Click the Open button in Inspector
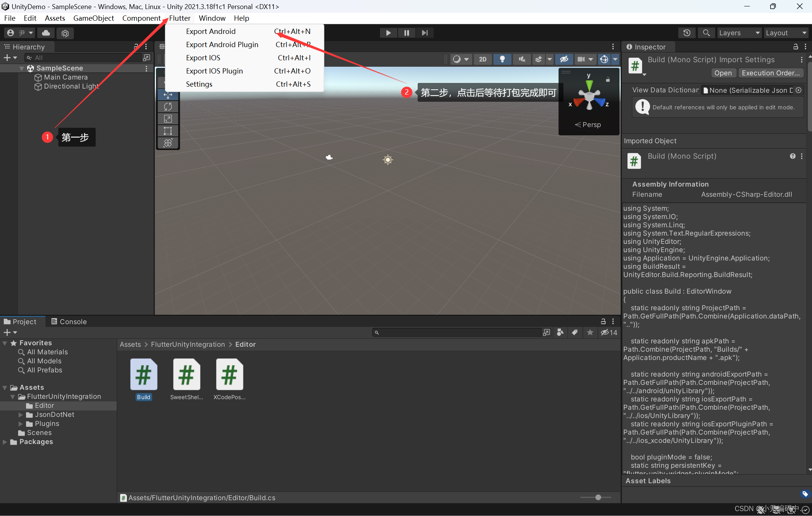Image resolution: width=812 pixels, height=516 pixels. click(x=723, y=73)
